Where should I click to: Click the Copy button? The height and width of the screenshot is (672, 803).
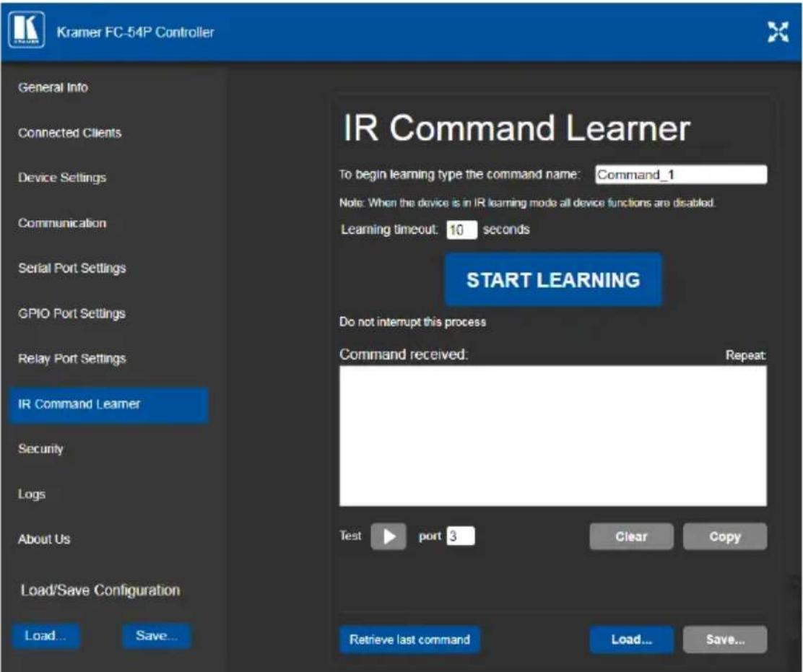point(725,536)
